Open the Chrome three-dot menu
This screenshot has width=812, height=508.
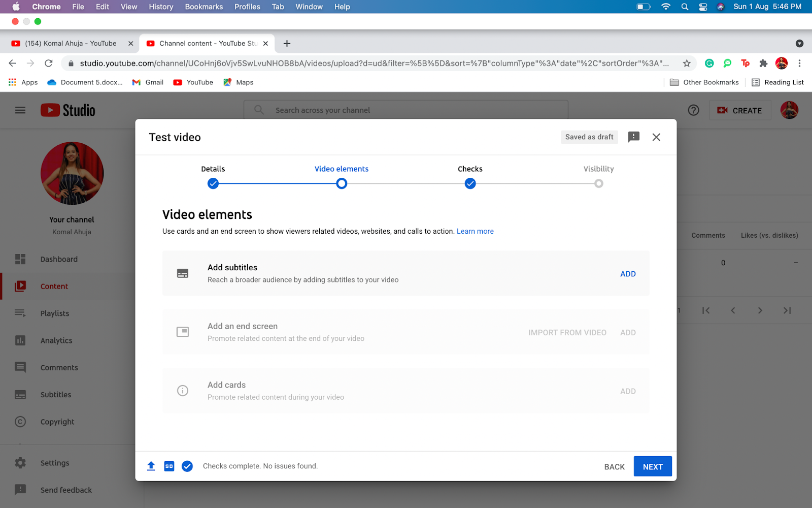coord(799,63)
